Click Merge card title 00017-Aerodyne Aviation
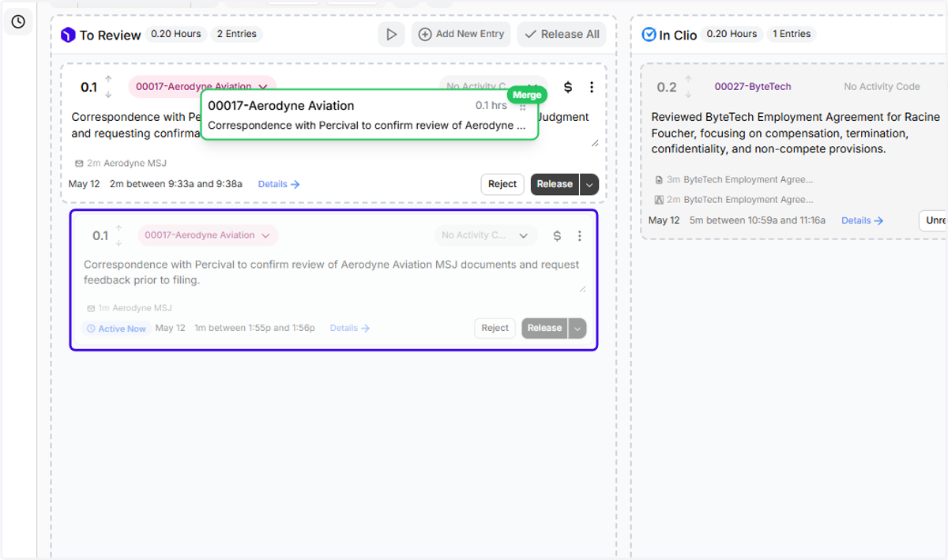 point(281,106)
